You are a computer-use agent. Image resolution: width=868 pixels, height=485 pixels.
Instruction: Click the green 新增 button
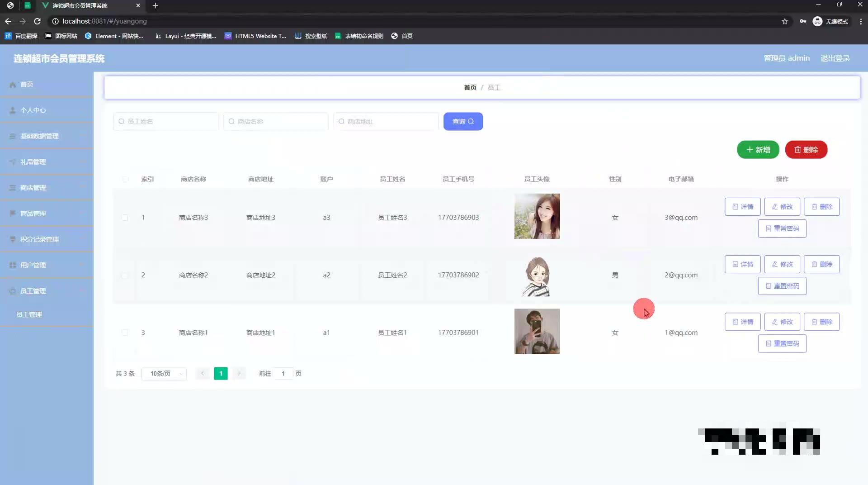(x=758, y=150)
